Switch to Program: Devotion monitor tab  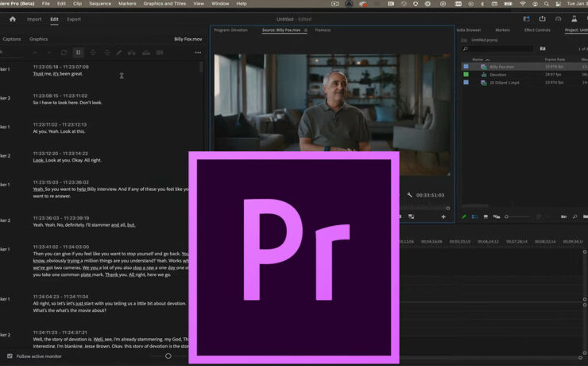[230, 30]
